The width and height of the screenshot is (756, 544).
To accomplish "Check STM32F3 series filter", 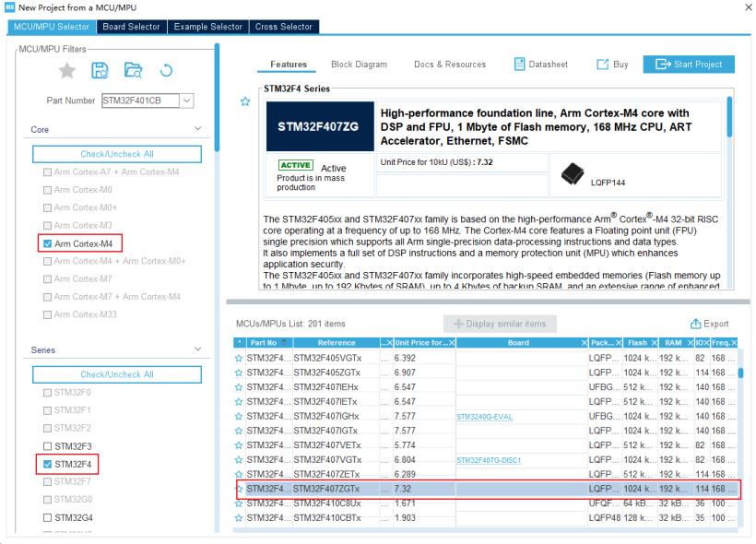I will [x=47, y=446].
